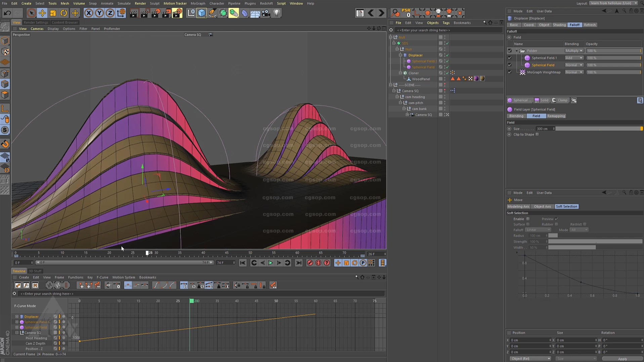Select the Rotate tool icon
This screenshot has height=362, width=644.
click(x=63, y=13)
